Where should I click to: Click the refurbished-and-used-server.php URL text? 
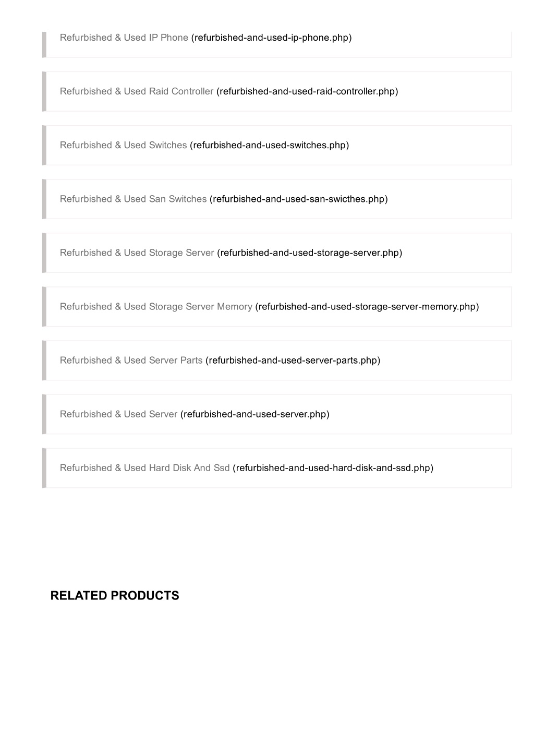coord(255,414)
